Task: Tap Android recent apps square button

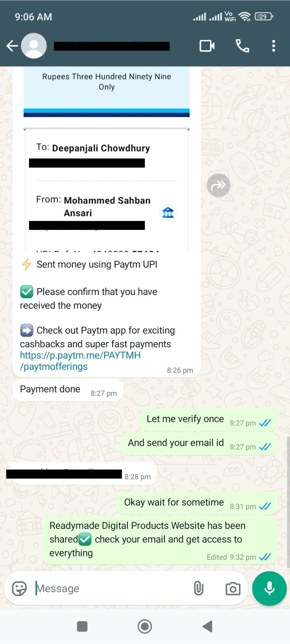Action: click(82, 626)
